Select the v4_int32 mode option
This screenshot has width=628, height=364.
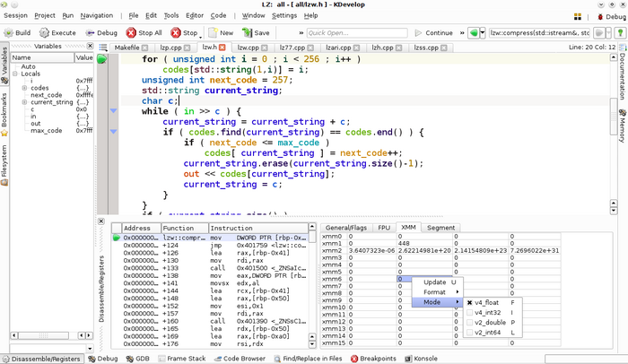pyautogui.click(x=490, y=312)
